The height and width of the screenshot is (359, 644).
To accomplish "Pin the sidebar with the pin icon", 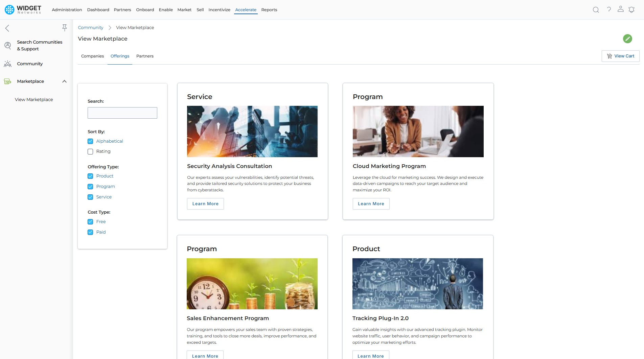I will pyautogui.click(x=64, y=28).
